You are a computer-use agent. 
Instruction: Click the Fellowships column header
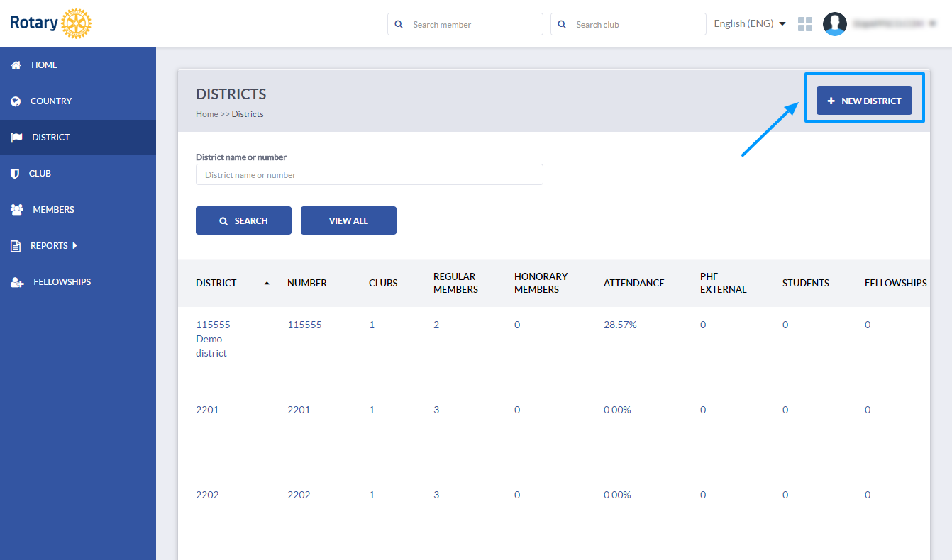click(x=896, y=283)
